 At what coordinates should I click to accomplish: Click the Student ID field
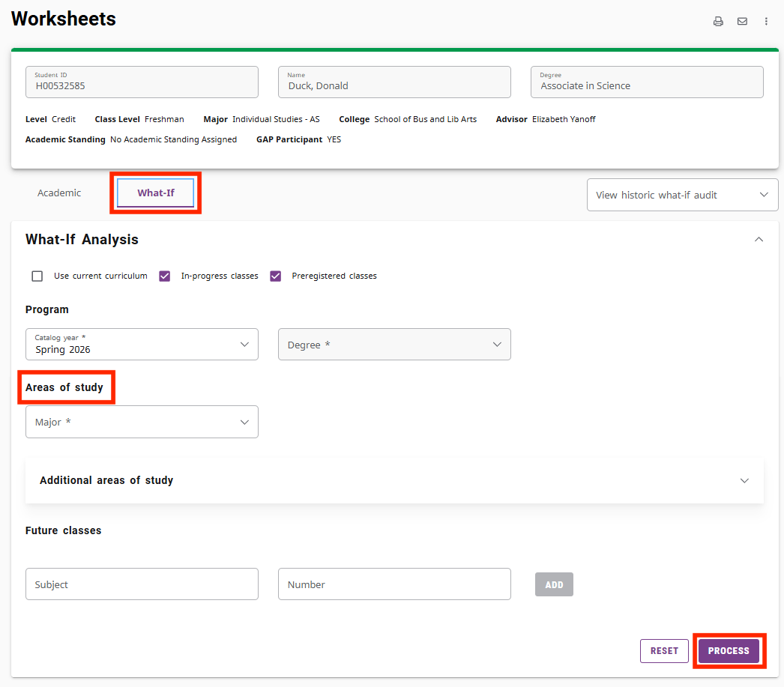point(142,82)
